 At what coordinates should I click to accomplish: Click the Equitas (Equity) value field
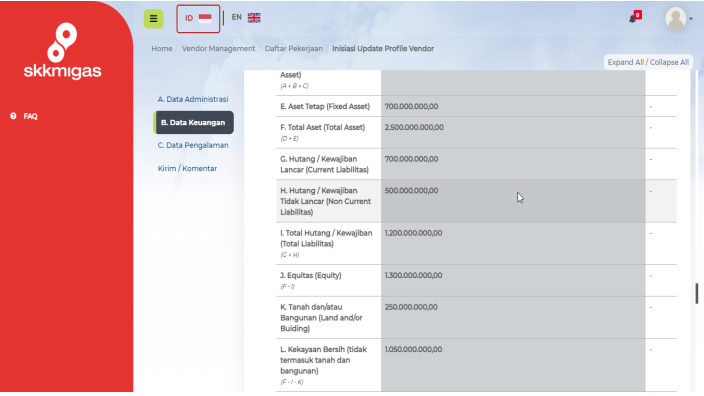point(513,281)
